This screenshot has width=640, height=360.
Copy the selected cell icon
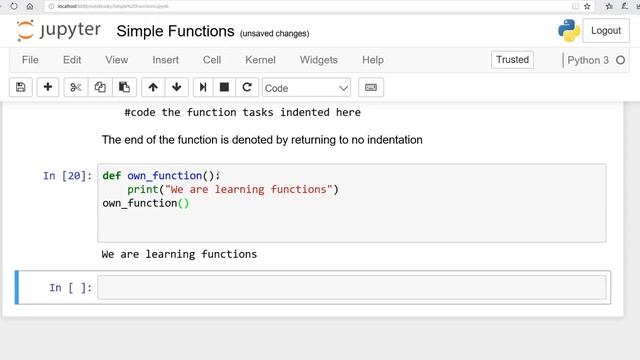point(100,87)
